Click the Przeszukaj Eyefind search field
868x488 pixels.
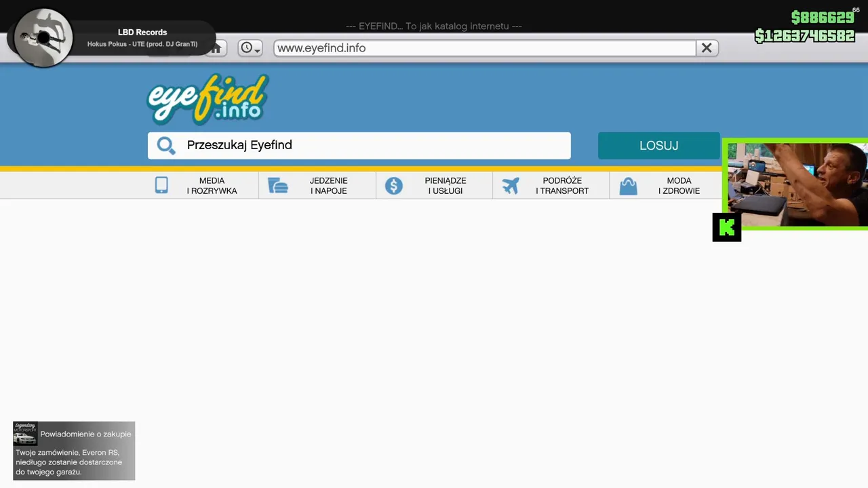359,145
